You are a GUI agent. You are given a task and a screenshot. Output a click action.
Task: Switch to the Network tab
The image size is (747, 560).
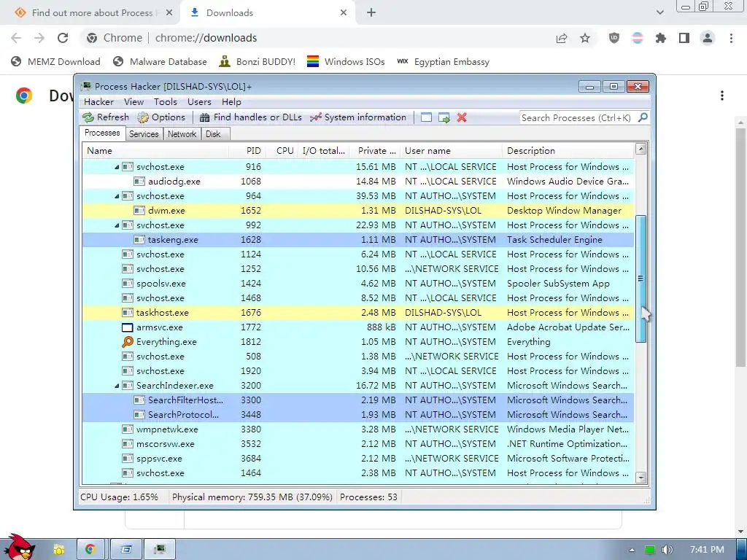click(x=182, y=134)
